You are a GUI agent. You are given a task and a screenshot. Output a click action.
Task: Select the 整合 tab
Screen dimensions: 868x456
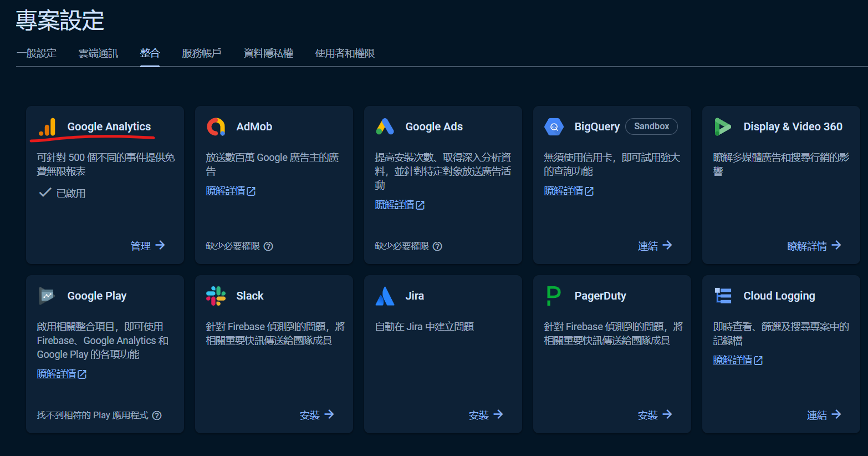coord(150,53)
